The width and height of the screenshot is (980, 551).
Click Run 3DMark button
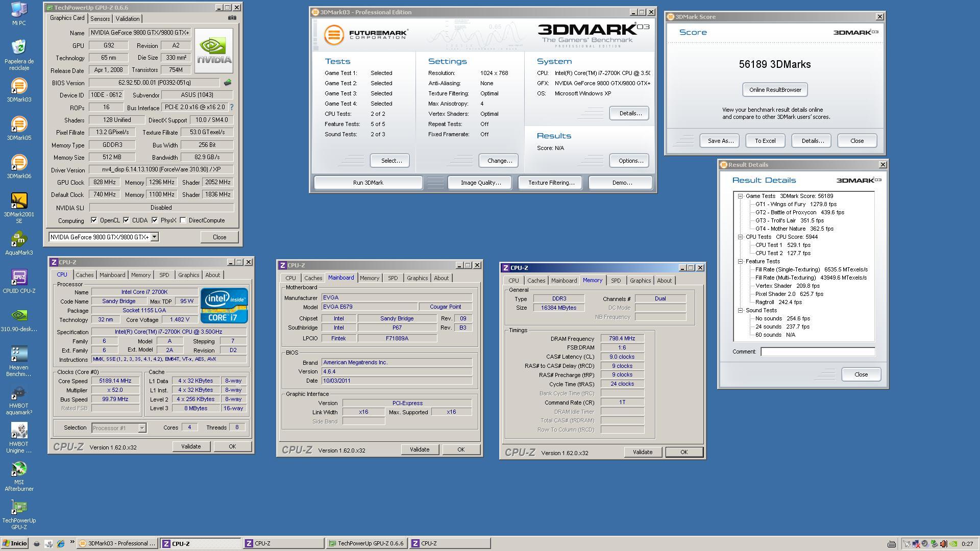coord(368,183)
